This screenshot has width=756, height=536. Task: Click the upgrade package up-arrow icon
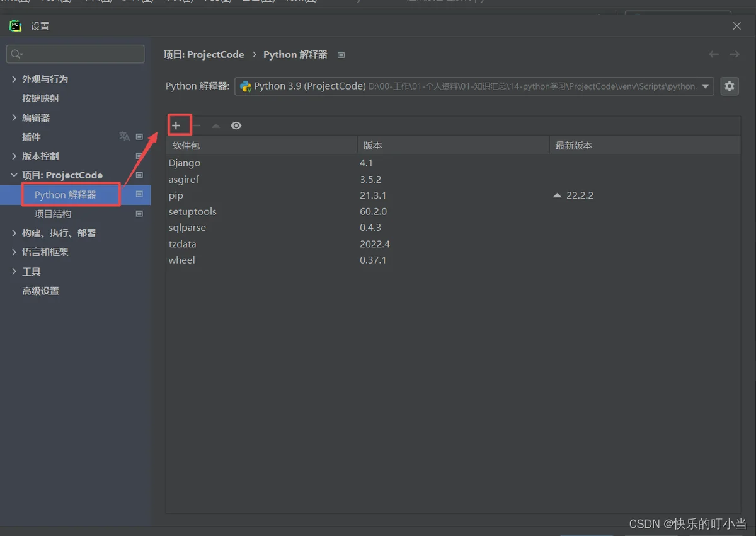(216, 125)
